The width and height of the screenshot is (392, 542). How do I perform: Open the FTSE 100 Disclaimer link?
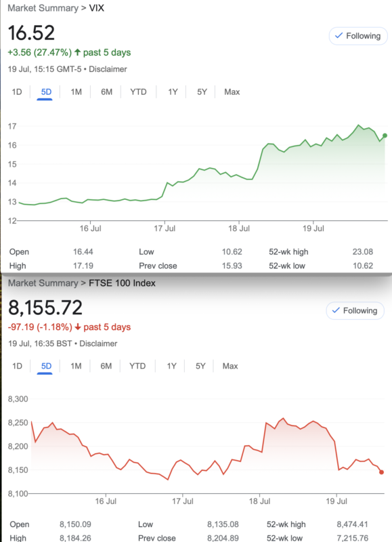tap(98, 343)
